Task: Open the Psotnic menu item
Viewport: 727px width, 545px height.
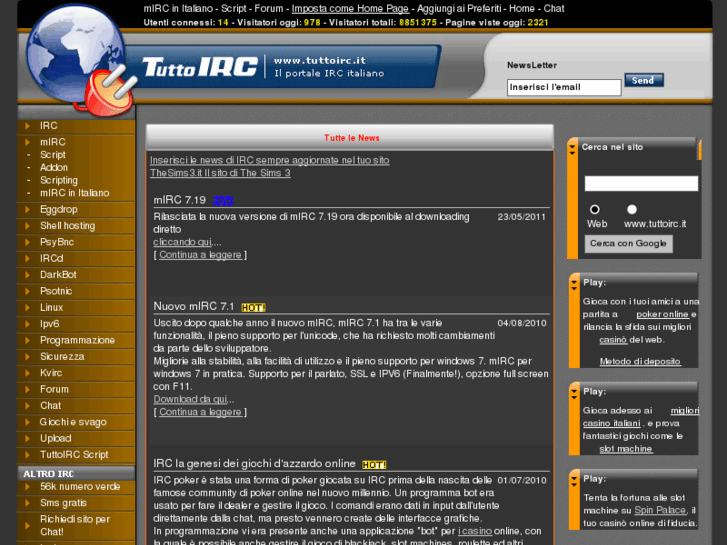Action: pos(56,291)
